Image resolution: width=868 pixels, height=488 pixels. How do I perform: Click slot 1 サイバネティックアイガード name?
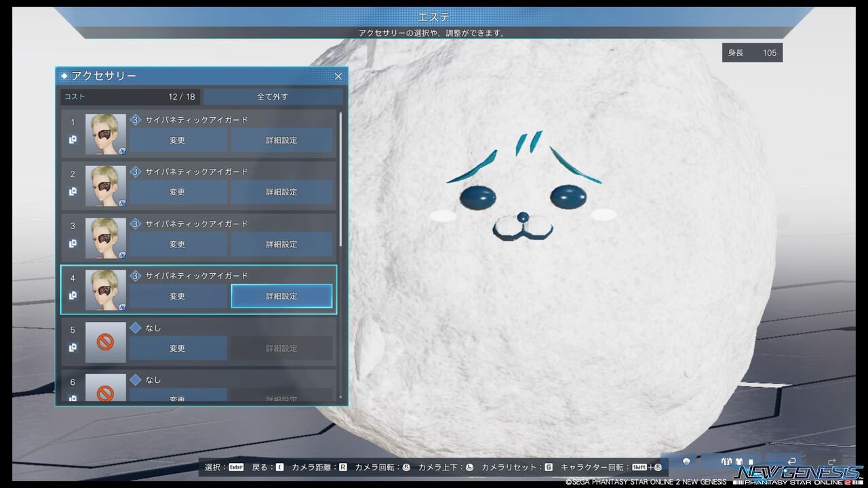(x=197, y=120)
